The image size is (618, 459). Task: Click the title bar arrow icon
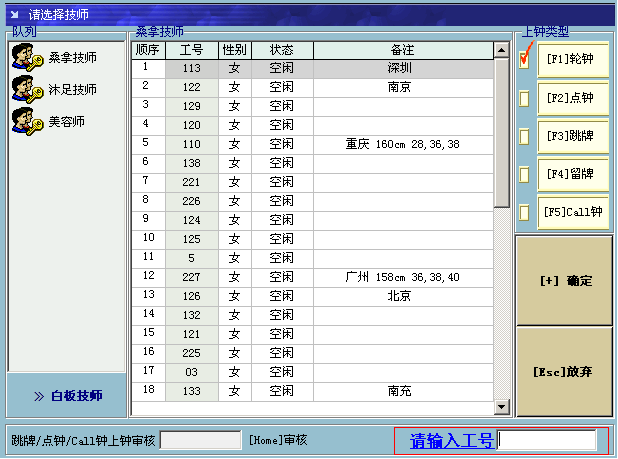pyautogui.click(x=15, y=15)
